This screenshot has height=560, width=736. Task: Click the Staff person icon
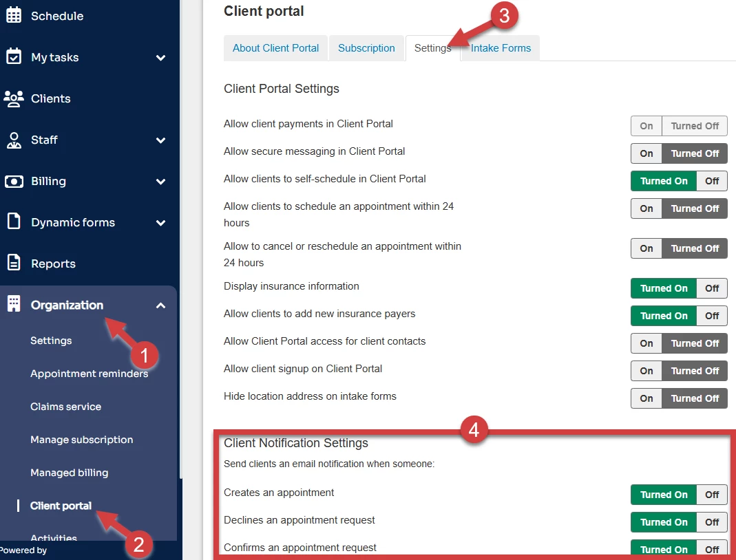(x=14, y=140)
